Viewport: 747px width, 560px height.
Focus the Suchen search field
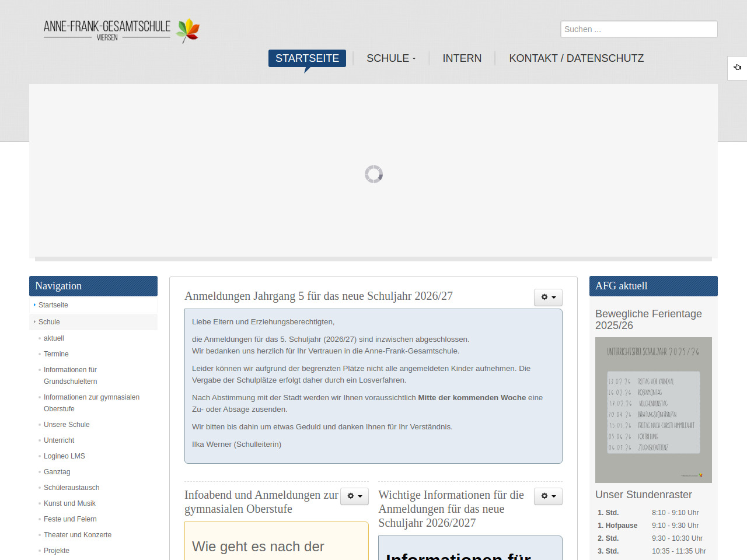point(638,29)
